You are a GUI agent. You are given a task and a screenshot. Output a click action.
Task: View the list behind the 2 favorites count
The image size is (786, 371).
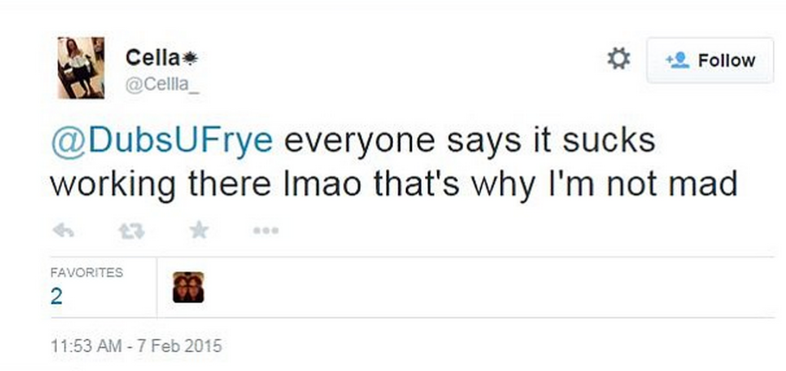56,297
